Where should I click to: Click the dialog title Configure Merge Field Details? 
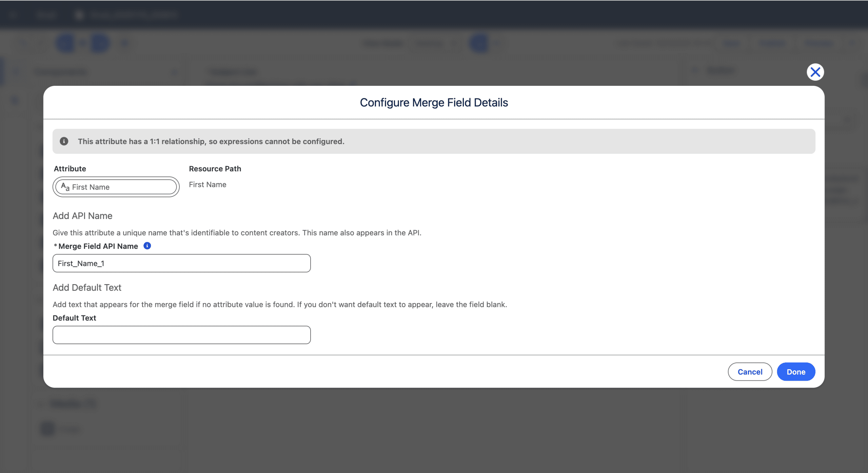[x=434, y=102]
